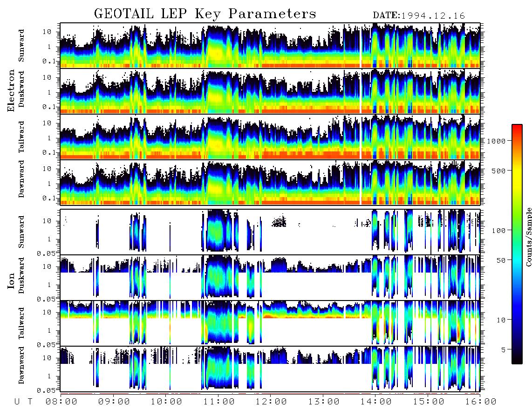Click the "Counts/Sample" color bar title

(528, 237)
